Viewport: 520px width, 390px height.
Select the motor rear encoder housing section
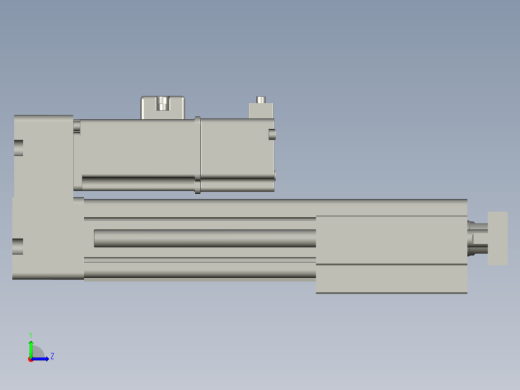click(x=238, y=155)
